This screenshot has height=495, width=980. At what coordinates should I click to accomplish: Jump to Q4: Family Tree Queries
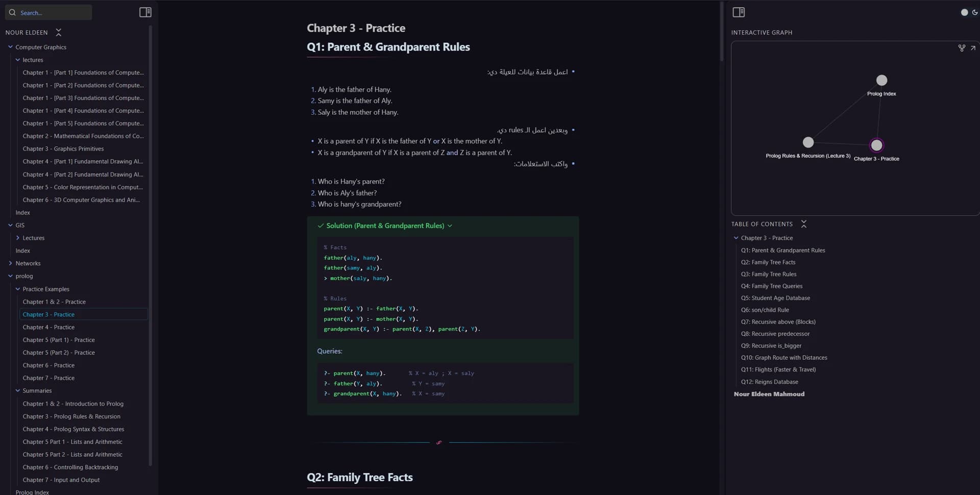772,286
